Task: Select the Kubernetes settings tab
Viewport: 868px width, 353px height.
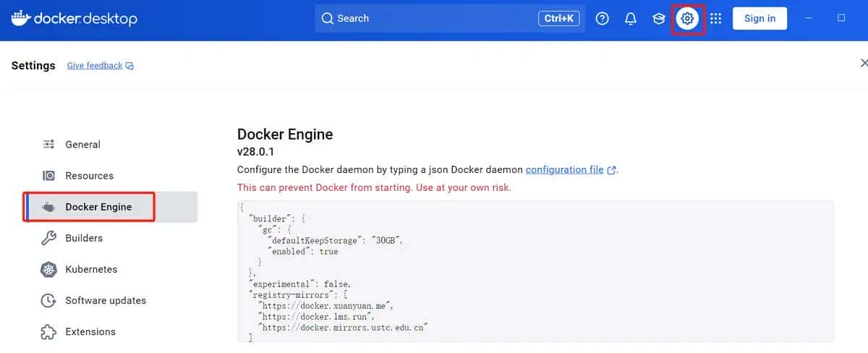Action: click(x=110, y=269)
